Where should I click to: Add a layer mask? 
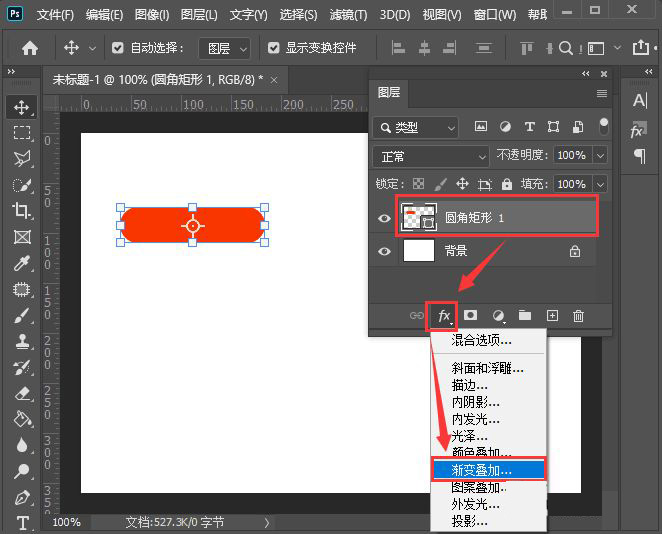tap(470, 315)
